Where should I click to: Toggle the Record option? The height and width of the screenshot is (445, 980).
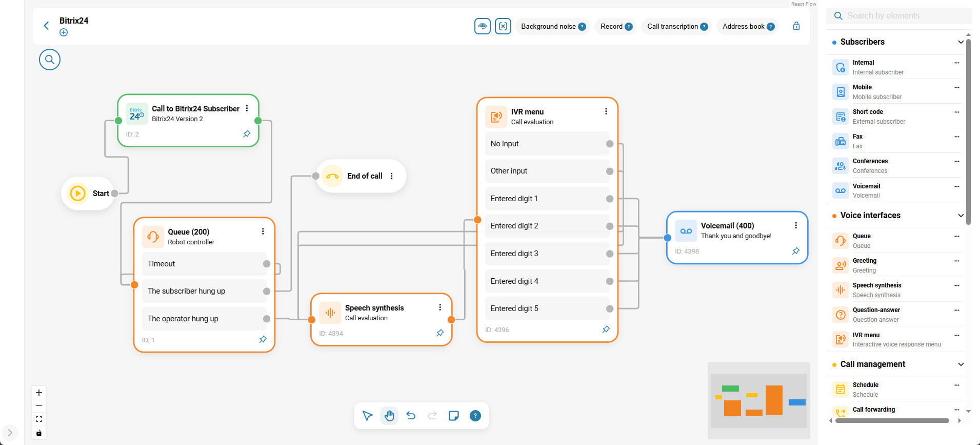click(x=611, y=27)
